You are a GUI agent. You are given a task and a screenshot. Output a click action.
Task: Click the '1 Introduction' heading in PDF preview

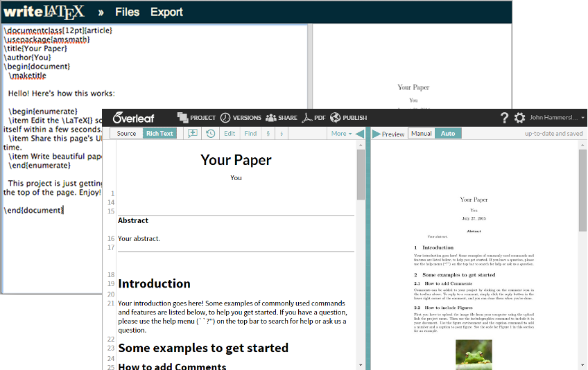pos(434,247)
